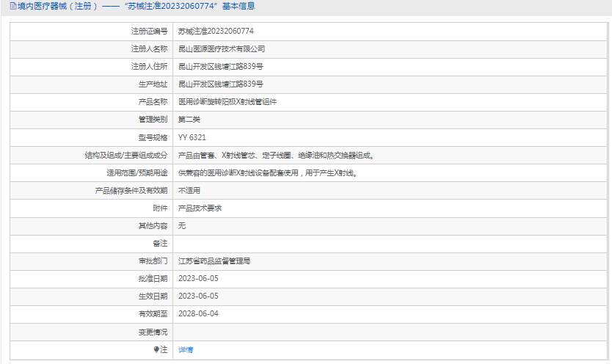Click approving authority 江苏省药品监督管理局
The height and width of the screenshot is (364, 612).
tap(214, 261)
